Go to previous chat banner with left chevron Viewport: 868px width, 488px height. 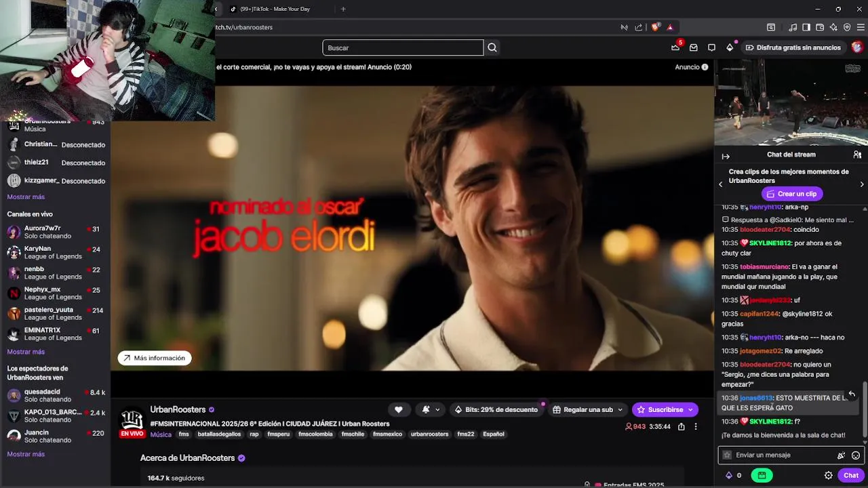[721, 184]
